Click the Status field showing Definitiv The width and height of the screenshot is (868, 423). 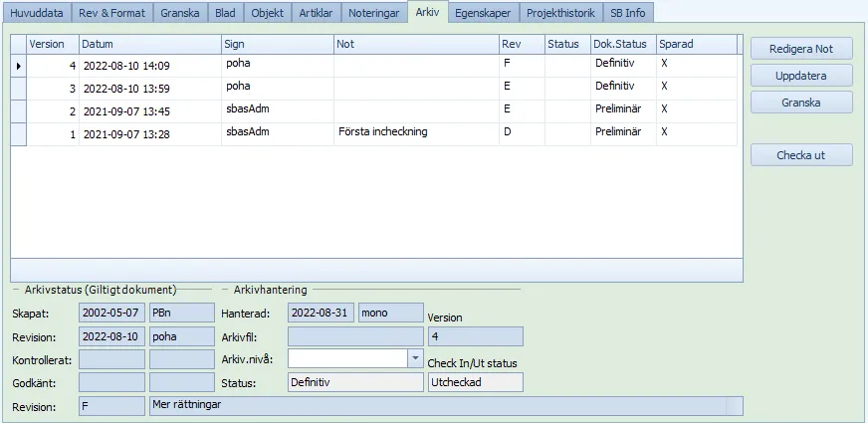pos(356,382)
